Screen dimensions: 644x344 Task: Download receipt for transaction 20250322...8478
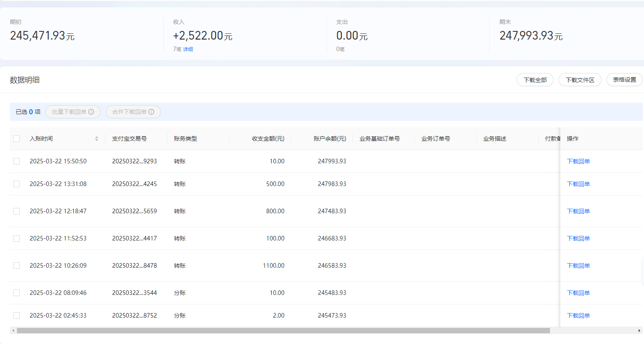point(578,266)
